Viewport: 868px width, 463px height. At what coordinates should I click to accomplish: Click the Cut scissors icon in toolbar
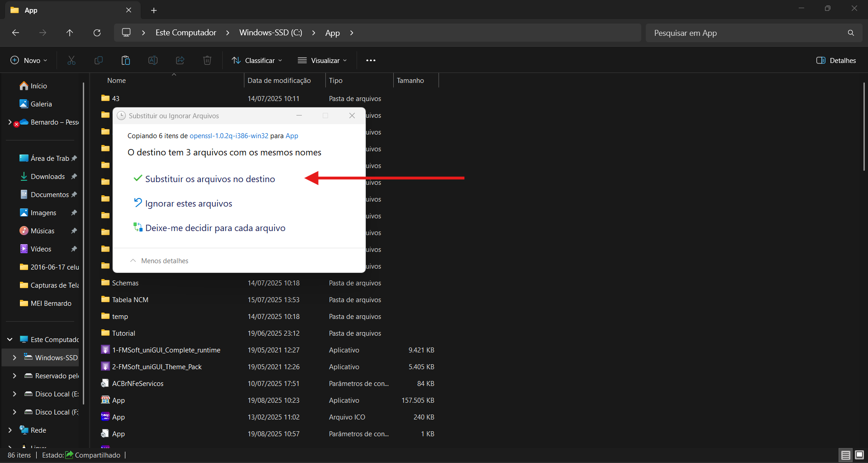(71, 60)
